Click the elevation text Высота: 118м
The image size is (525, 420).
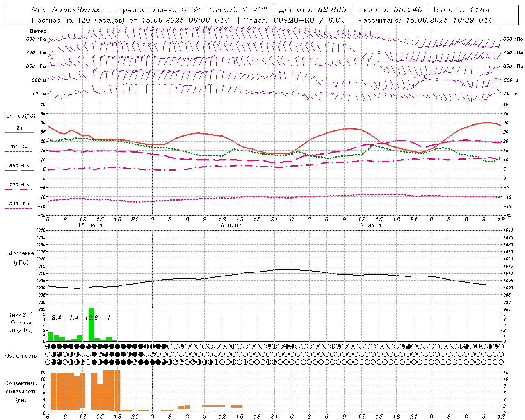462,10
